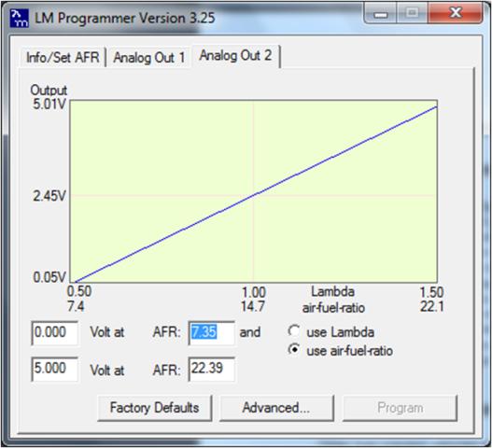Switch to the Info/Set AFR tab

63,58
